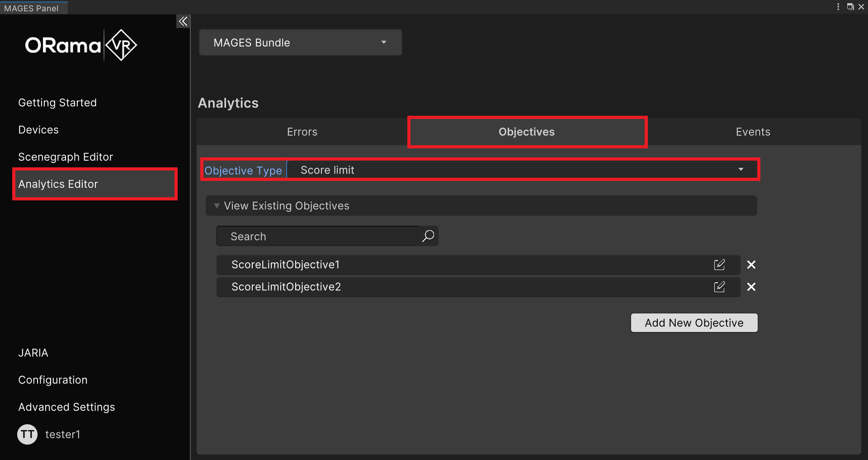
Task: Collapse the sidebar with the double-chevron icon
Action: click(x=183, y=21)
